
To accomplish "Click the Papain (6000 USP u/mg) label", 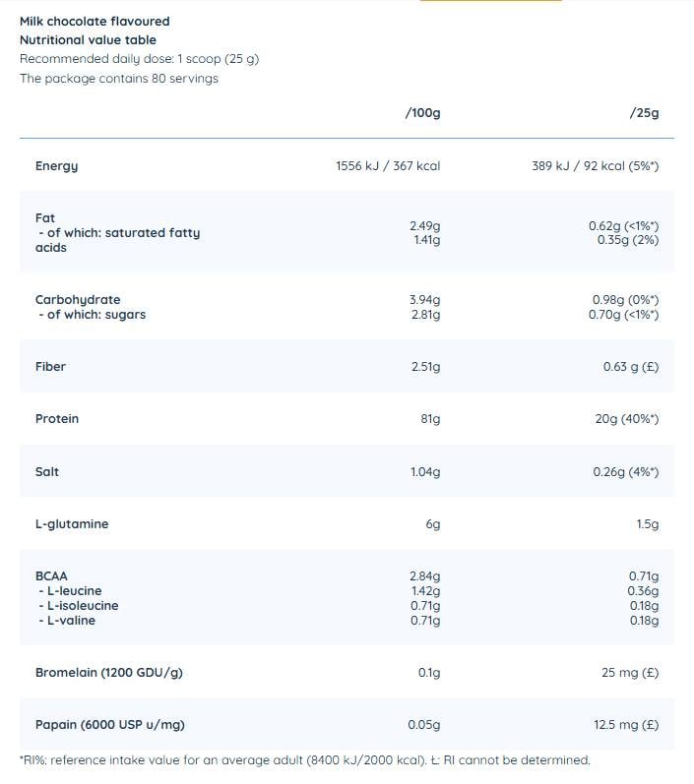I will coord(110,725).
